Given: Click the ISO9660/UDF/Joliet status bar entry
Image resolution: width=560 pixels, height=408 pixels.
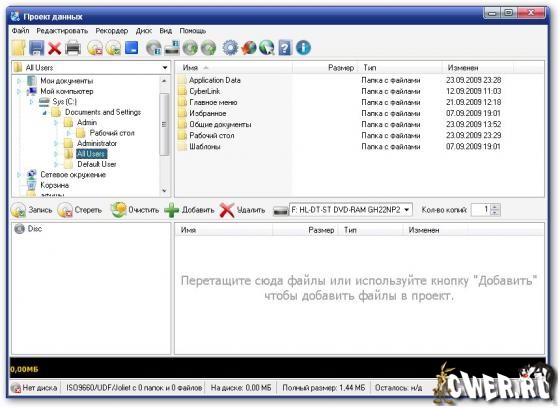Looking at the screenshot, I should pos(134,388).
